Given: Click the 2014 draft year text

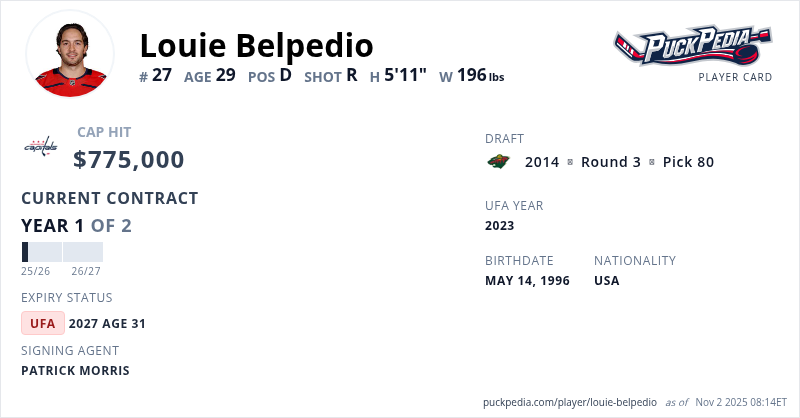Looking at the screenshot, I should click(542, 162).
